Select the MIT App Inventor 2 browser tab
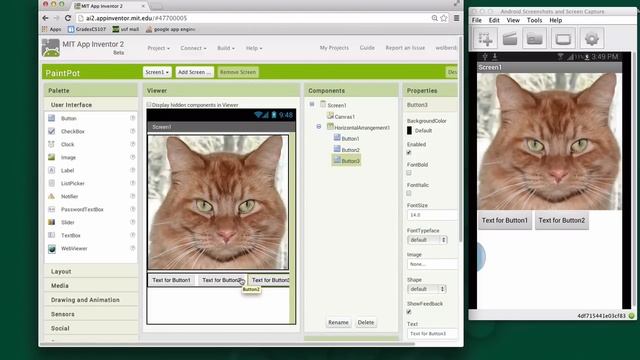 (x=109, y=6)
